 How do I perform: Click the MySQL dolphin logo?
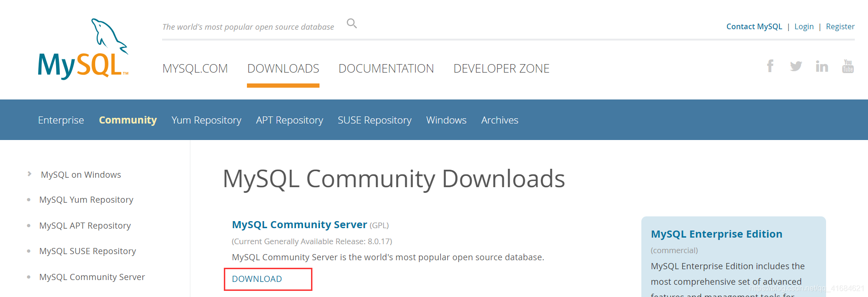pos(83,49)
